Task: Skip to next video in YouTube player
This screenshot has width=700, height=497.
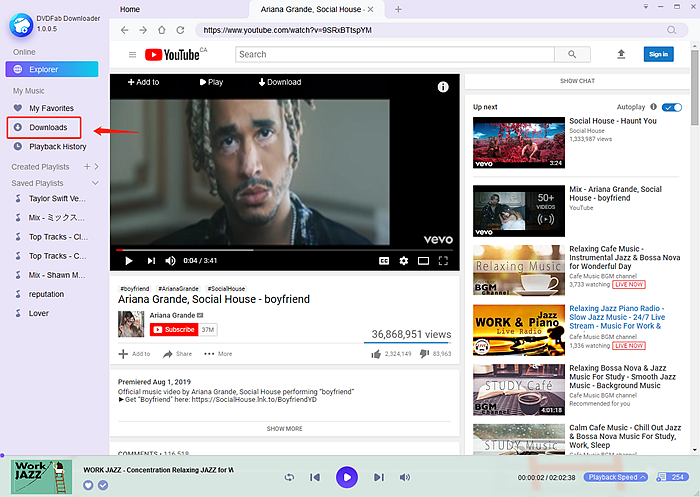Action: tap(151, 261)
